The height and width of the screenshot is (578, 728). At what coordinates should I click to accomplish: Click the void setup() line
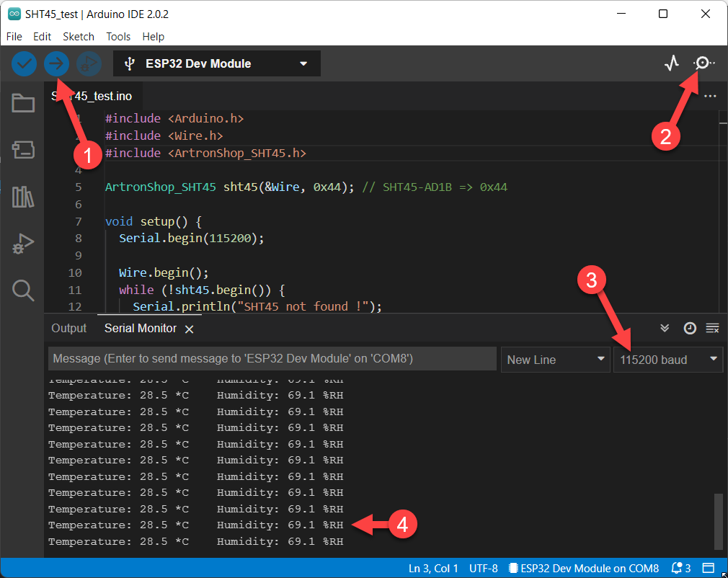tap(154, 221)
